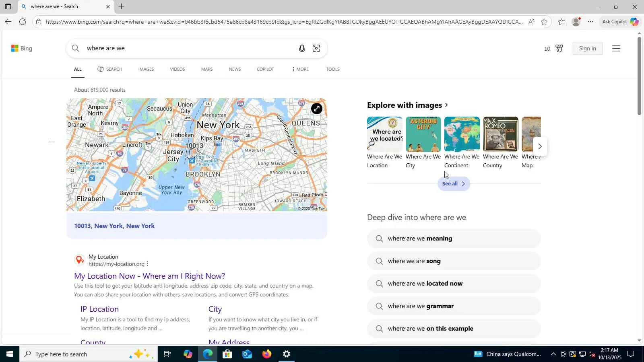Screen dimensions: 644x362
Task: Open the Bing hamburger menu
Action: (616, 48)
